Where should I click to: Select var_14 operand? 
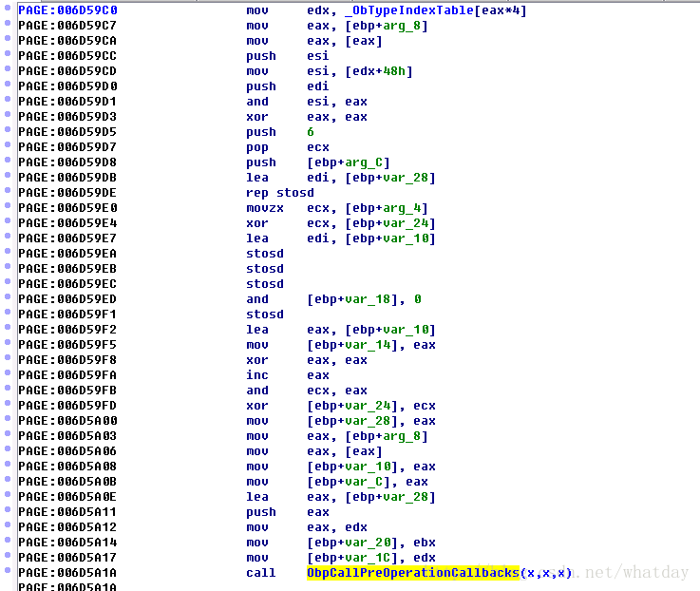[368, 345]
